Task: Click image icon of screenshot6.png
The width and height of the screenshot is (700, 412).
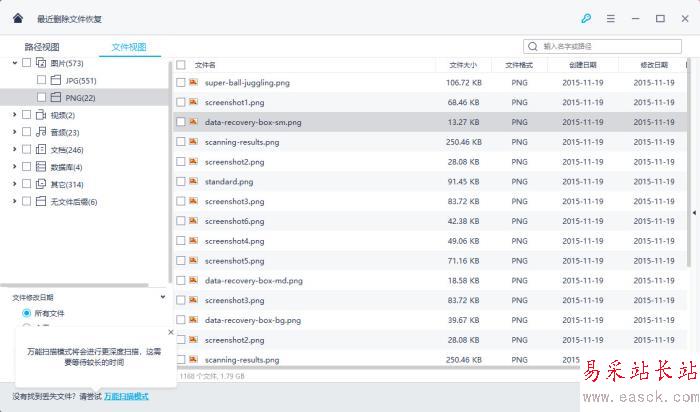Action: (x=193, y=221)
